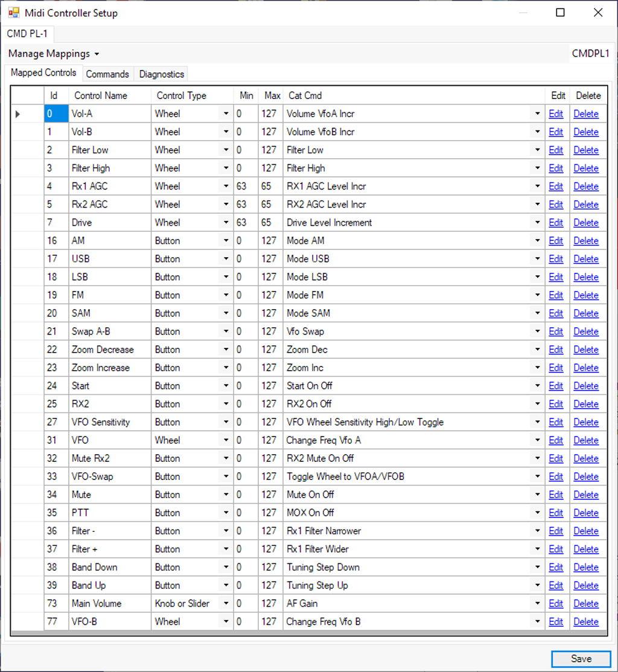Open Control Type dropdown for AM row
Screen dimensions: 618x672
click(x=226, y=241)
